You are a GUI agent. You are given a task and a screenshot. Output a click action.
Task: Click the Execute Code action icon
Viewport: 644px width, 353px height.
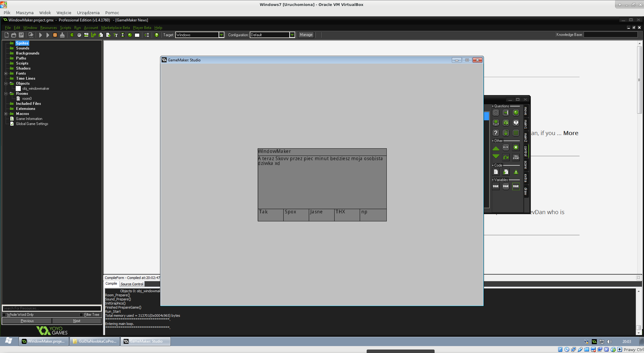[x=496, y=172]
